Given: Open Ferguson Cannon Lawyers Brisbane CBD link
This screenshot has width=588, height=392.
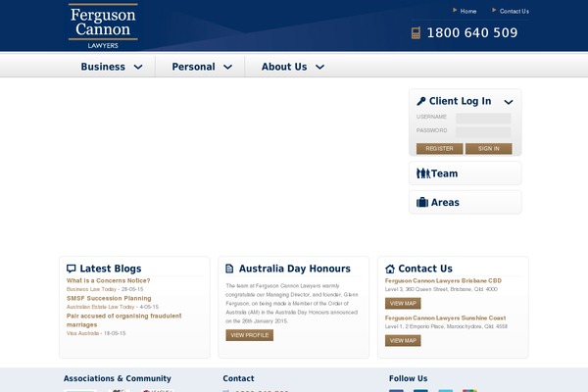Looking at the screenshot, I should (x=443, y=280).
